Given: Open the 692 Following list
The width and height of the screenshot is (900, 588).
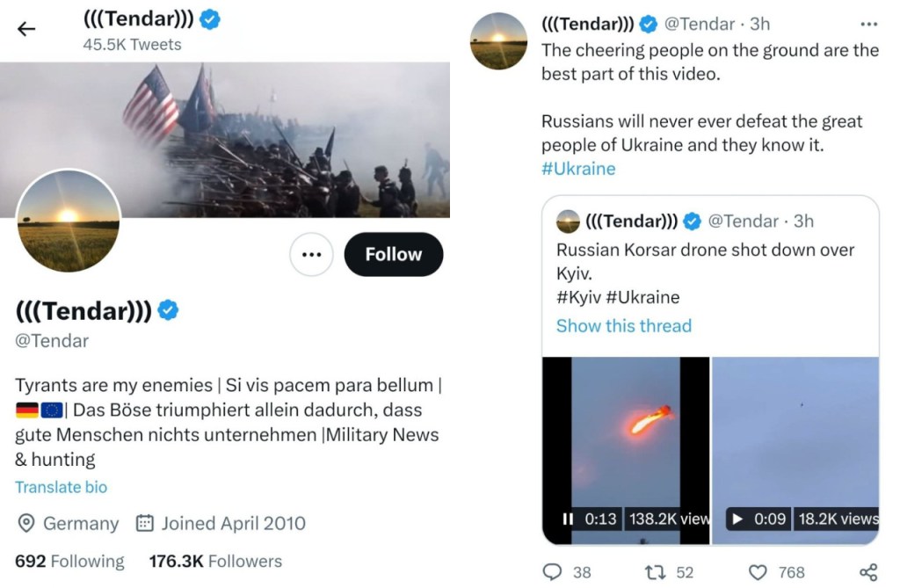Looking at the screenshot, I should [x=70, y=561].
